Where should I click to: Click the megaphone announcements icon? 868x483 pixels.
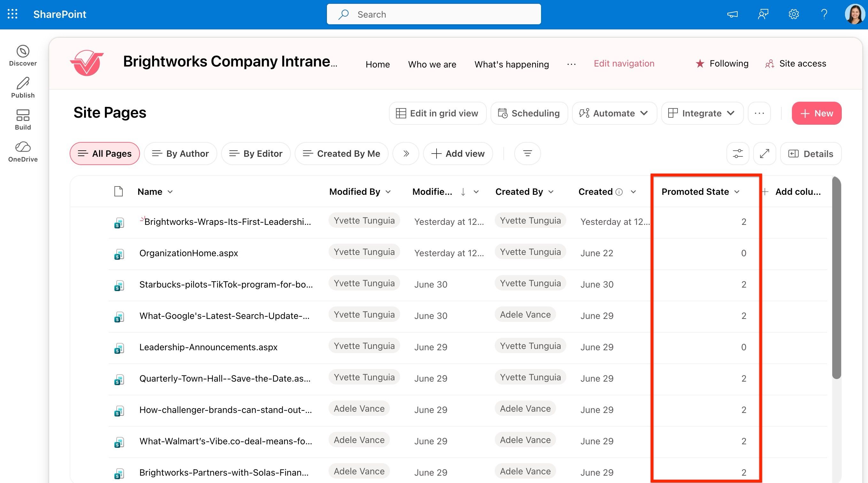point(732,14)
